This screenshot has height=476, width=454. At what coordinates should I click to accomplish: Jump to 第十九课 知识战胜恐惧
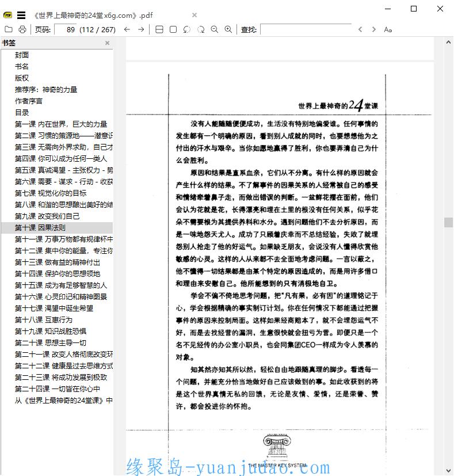(51, 331)
